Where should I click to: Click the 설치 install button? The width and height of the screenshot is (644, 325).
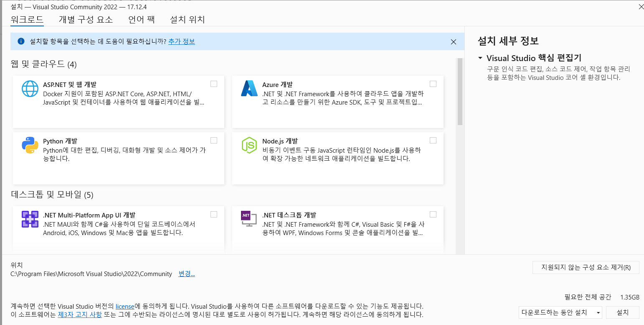(622, 312)
